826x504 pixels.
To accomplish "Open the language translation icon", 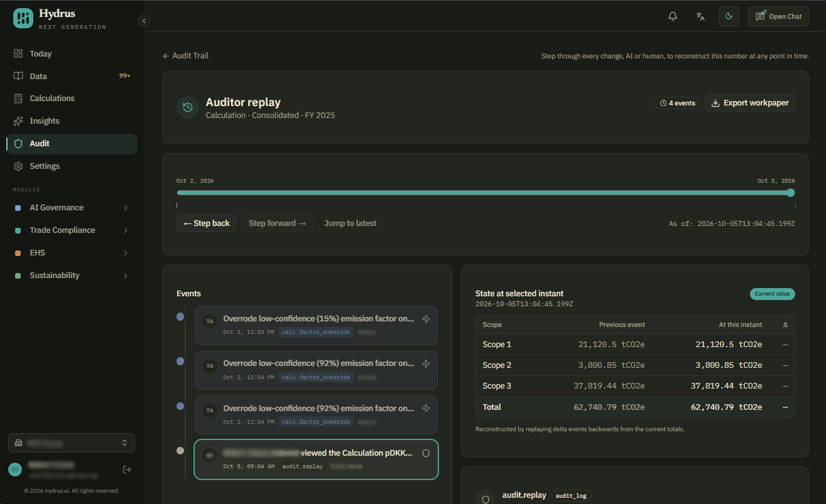I will tap(700, 16).
